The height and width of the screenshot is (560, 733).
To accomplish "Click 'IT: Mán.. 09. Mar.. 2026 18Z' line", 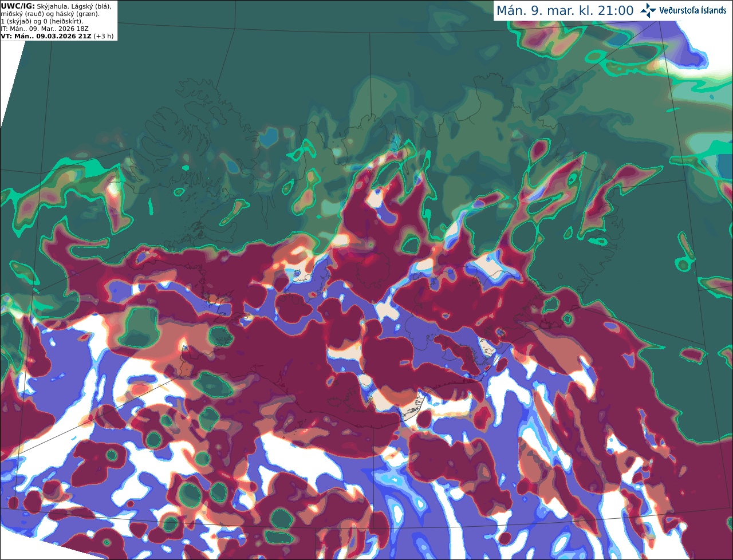I will pyautogui.click(x=44, y=29).
